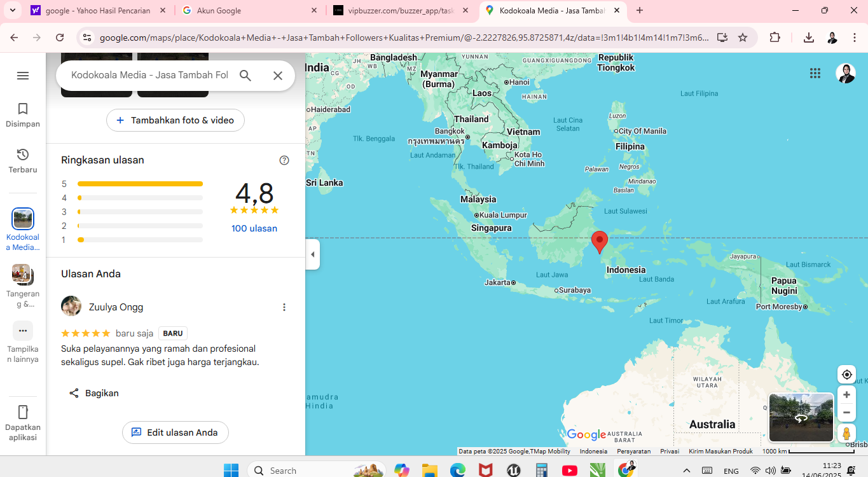Click Bagikan to share the review
The width and height of the screenshot is (868, 477).
pos(93,393)
